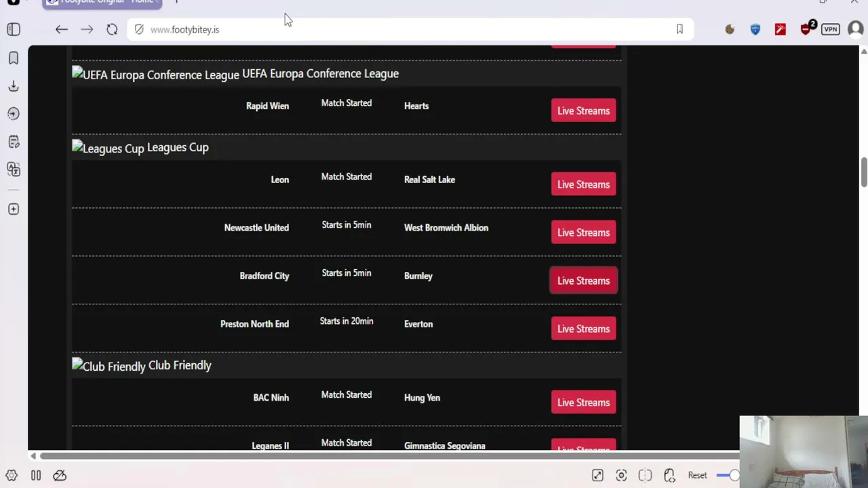Click the cloud sync icon in status bar
The image size is (868, 488).
tap(60, 476)
